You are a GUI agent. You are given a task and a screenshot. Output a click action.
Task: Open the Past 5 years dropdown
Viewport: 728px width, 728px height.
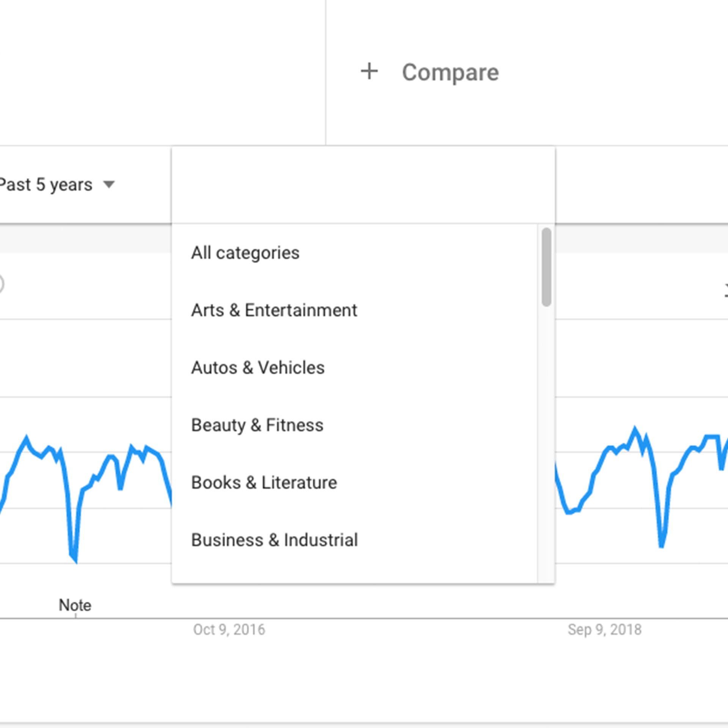click(x=57, y=185)
